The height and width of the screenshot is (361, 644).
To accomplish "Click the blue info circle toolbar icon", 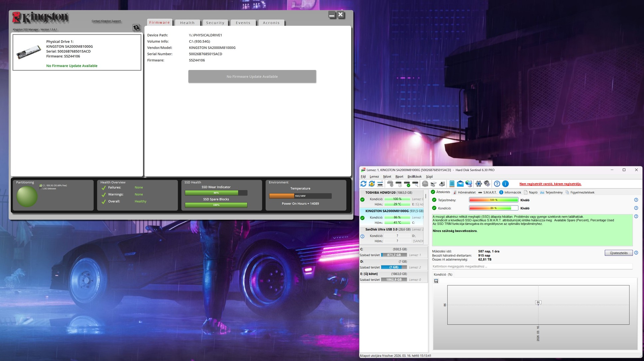I will click(x=505, y=184).
